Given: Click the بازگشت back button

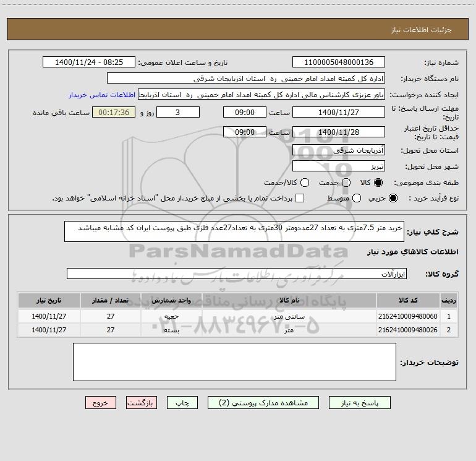Looking at the screenshot, I should tap(142, 403).
